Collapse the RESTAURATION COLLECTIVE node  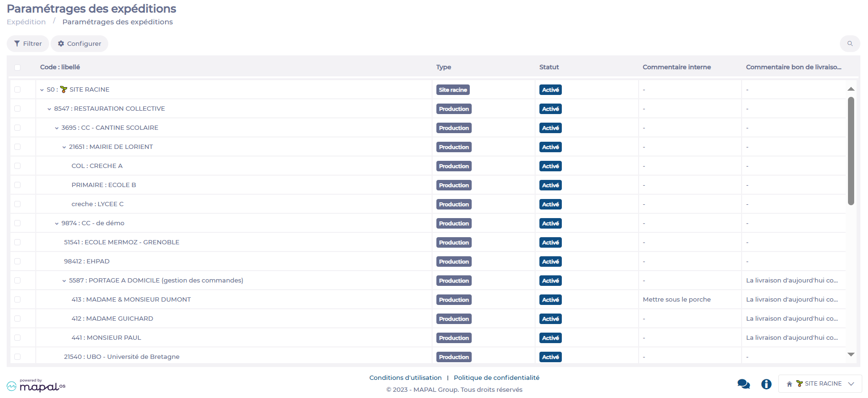click(49, 109)
